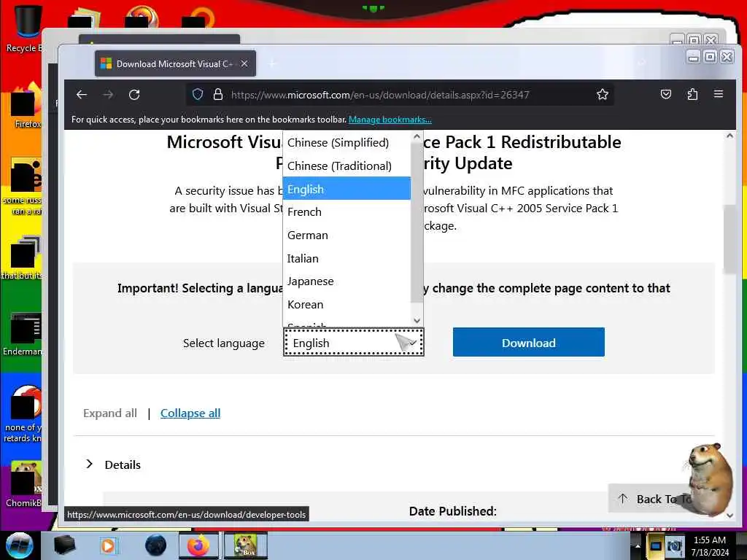
Task: Open the dark globe taskbar icon
Action: click(x=155, y=545)
